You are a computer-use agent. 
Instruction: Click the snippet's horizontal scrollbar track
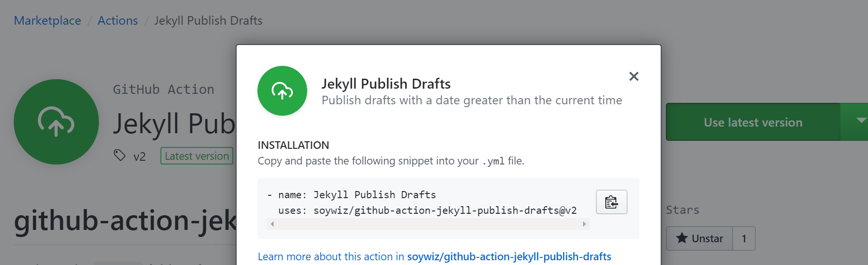(428, 224)
